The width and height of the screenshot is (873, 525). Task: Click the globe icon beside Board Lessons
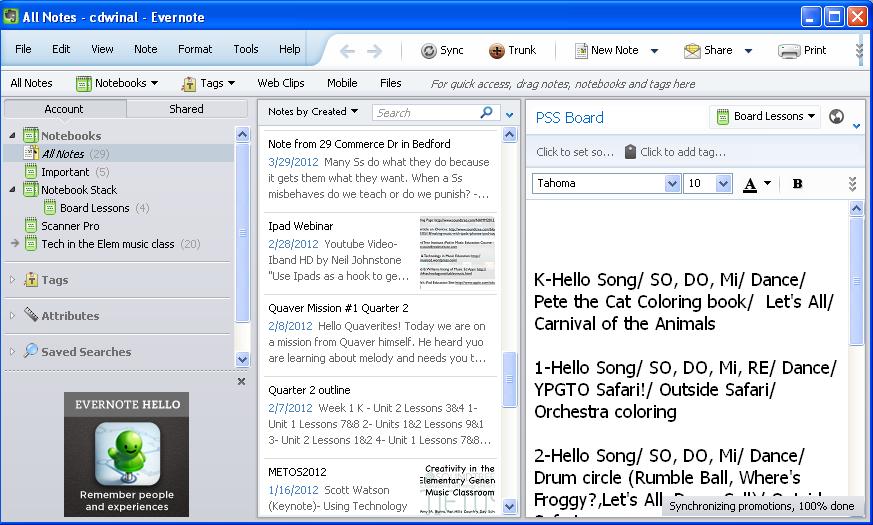pos(837,117)
